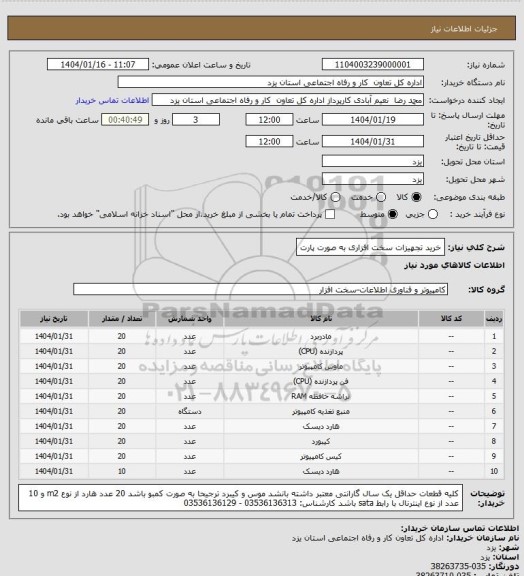Click the کد کالا column header
The width and height of the screenshot is (524, 576).
pos(451,319)
